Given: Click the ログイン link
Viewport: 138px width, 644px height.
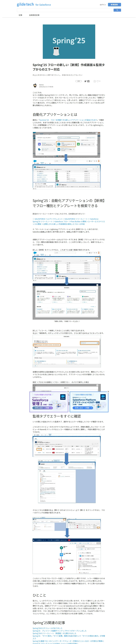Looking at the screenshot, I should click(103, 5).
